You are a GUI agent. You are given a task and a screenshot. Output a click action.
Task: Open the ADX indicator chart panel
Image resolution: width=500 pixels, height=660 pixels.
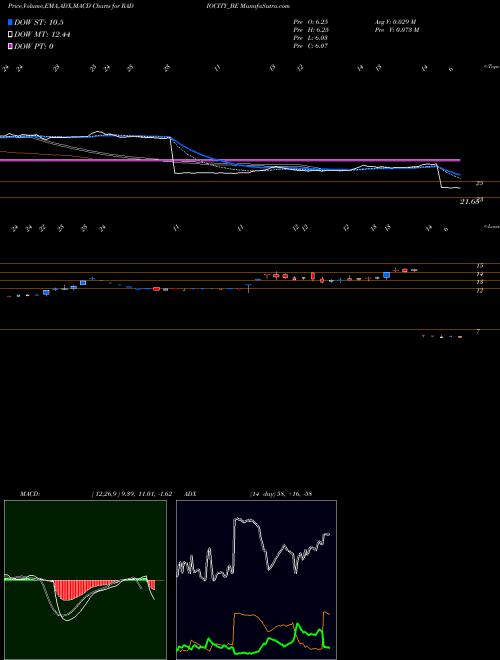[256, 580]
